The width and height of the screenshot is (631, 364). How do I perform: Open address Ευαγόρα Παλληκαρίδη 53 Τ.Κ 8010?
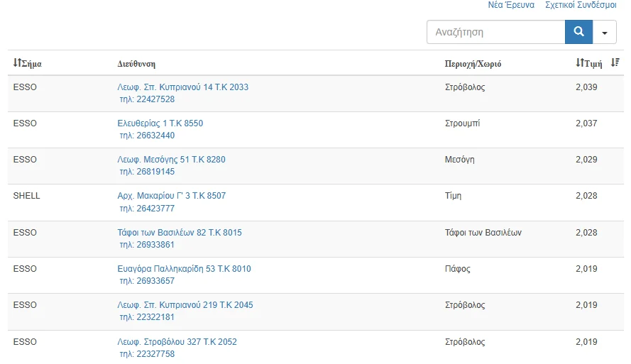(x=184, y=269)
